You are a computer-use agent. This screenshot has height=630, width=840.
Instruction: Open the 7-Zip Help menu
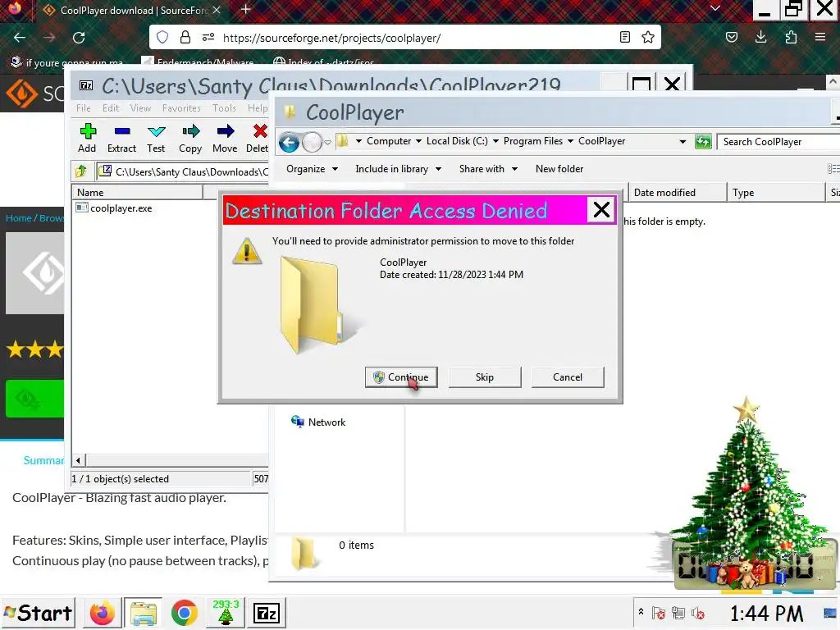coord(258,108)
